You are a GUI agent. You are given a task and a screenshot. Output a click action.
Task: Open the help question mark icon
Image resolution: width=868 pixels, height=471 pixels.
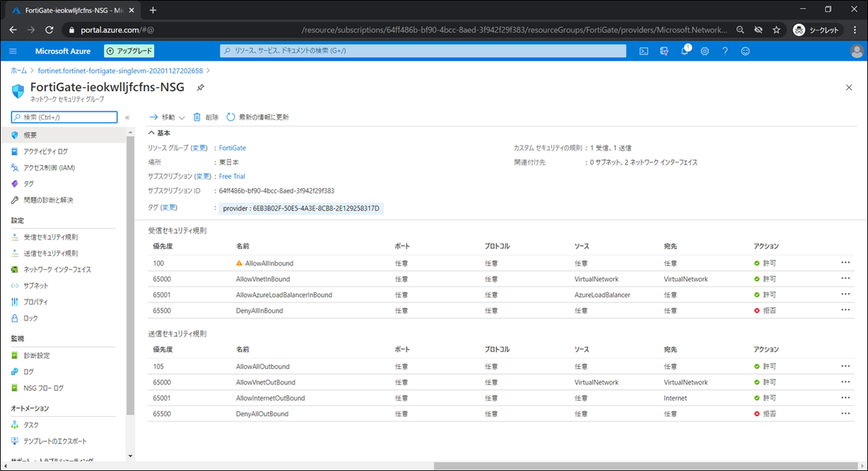tap(725, 51)
